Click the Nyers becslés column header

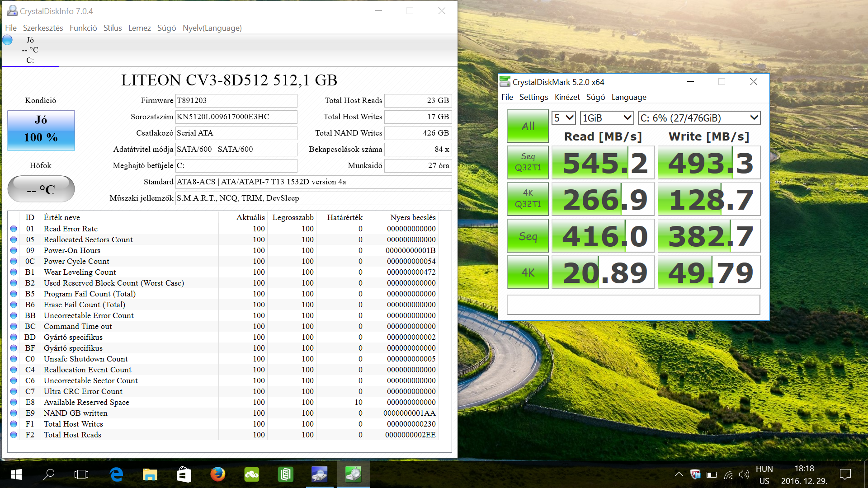pyautogui.click(x=413, y=217)
